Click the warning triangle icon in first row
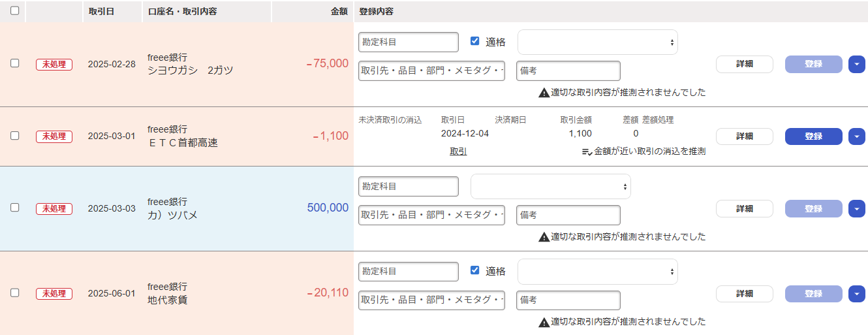The width and height of the screenshot is (868, 335). [544, 93]
